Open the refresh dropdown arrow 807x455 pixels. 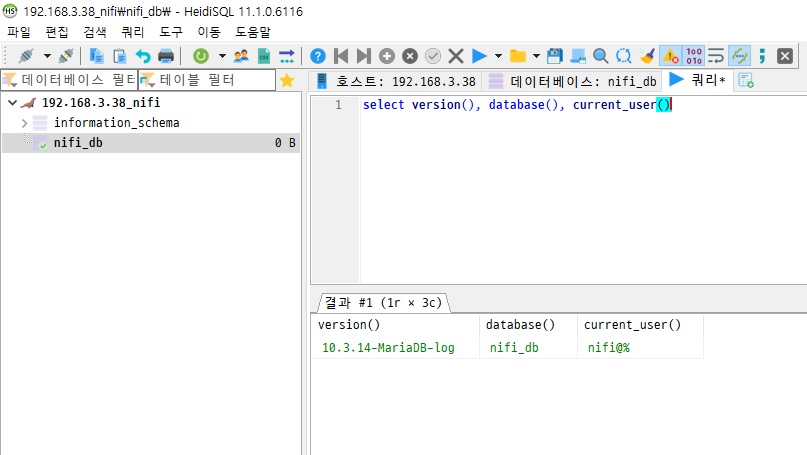tap(222, 56)
